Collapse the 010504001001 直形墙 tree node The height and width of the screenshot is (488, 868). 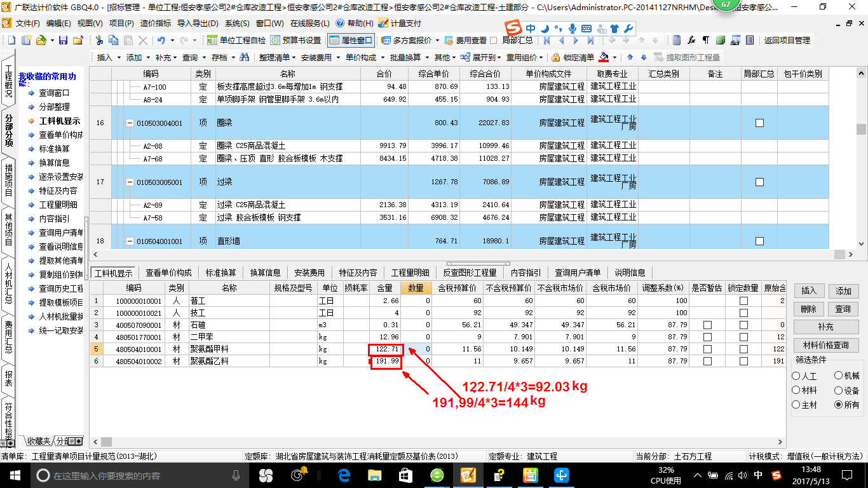click(x=130, y=241)
